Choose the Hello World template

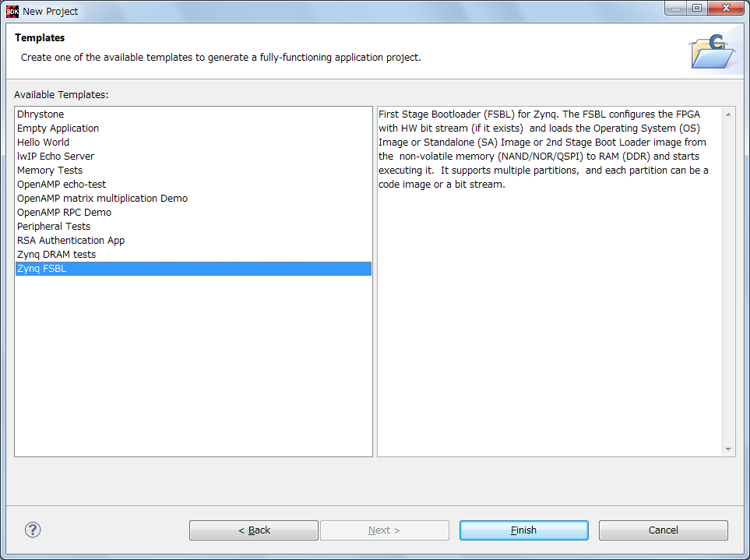point(43,143)
